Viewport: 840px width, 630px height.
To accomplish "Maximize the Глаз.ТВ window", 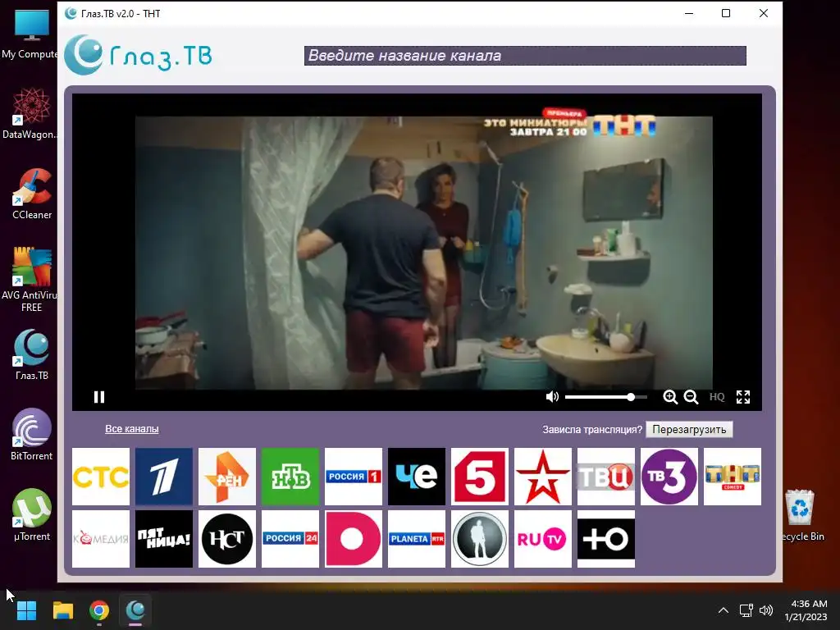I will tap(726, 13).
